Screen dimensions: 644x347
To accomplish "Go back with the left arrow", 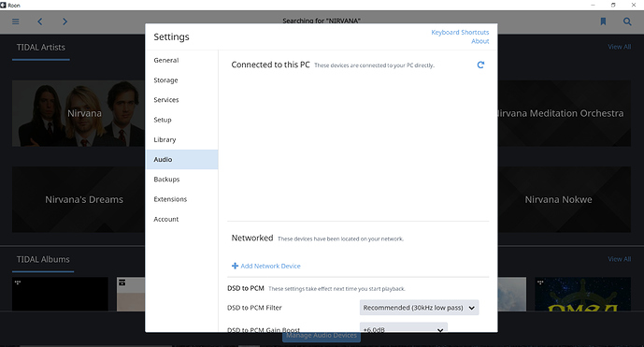I will click(x=40, y=22).
